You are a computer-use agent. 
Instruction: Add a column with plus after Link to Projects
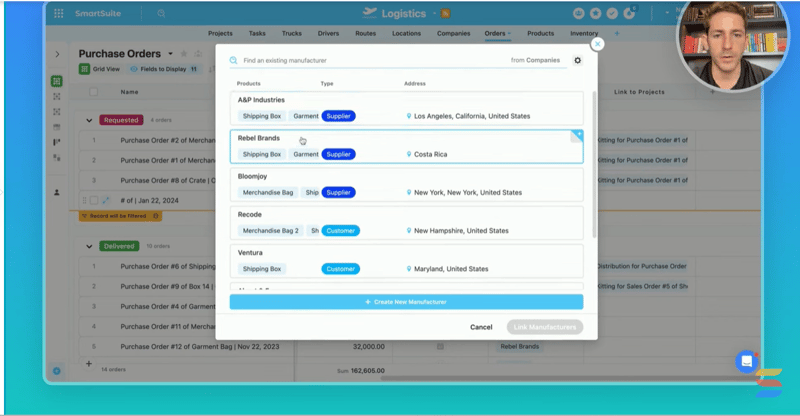712,92
